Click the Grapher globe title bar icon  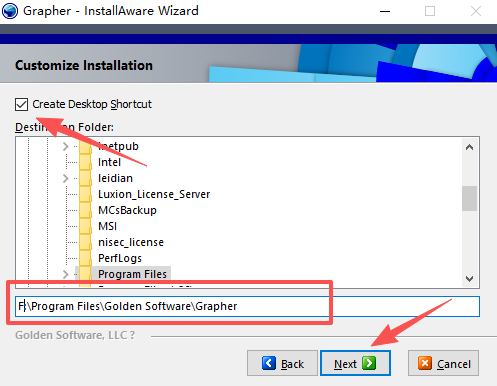click(x=10, y=11)
